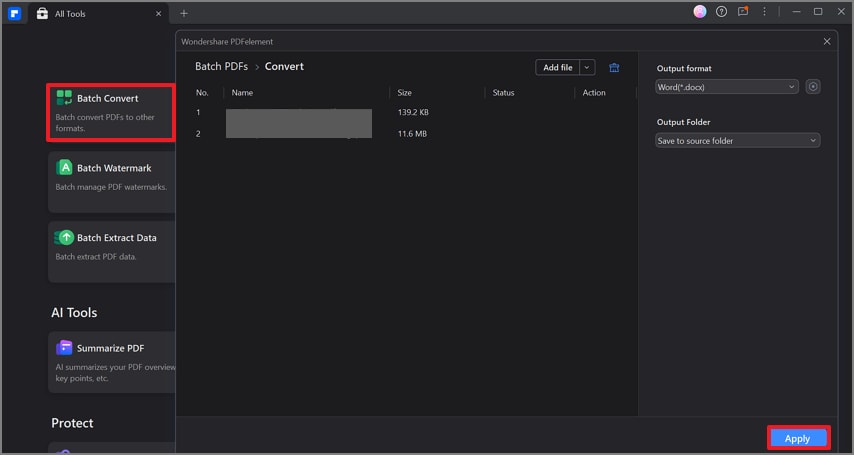Open the help question mark icon

(722, 11)
